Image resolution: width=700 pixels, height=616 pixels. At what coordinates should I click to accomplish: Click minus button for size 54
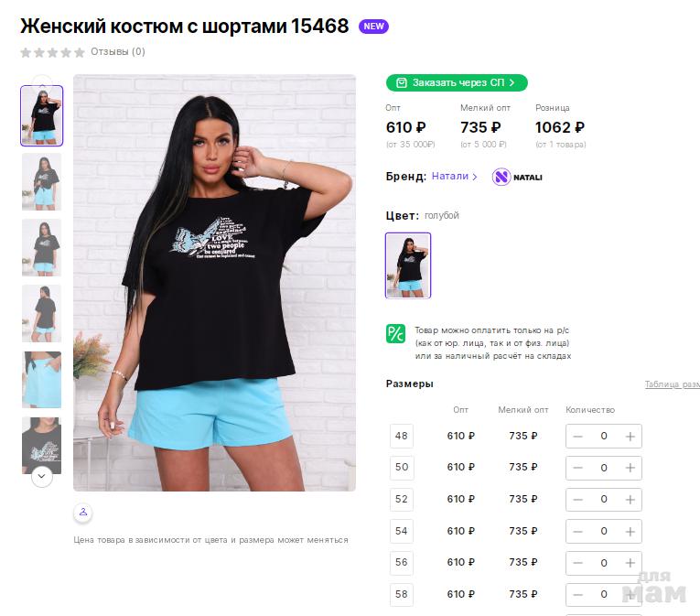point(577,531)
